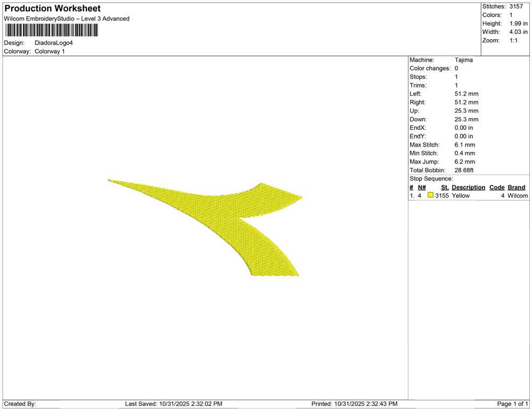Screen dimensions: 532x409
Task: Click the Stitches count 3157
Action: [x=517, y=6]
